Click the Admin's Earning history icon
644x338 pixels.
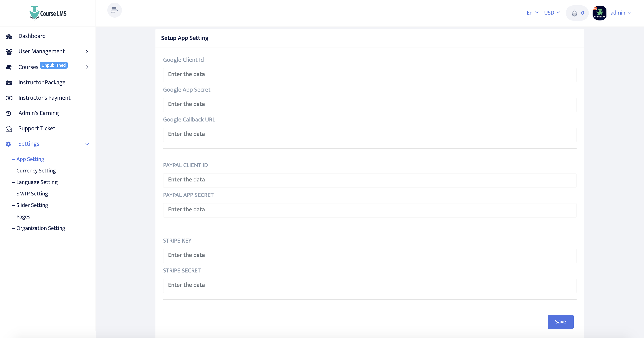(9, 113)
